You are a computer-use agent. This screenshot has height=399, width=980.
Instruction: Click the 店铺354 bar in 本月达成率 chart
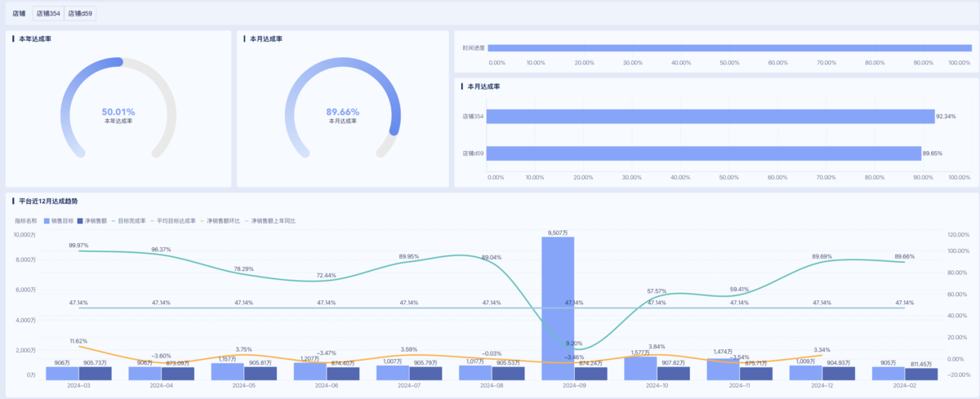point(710,117)
